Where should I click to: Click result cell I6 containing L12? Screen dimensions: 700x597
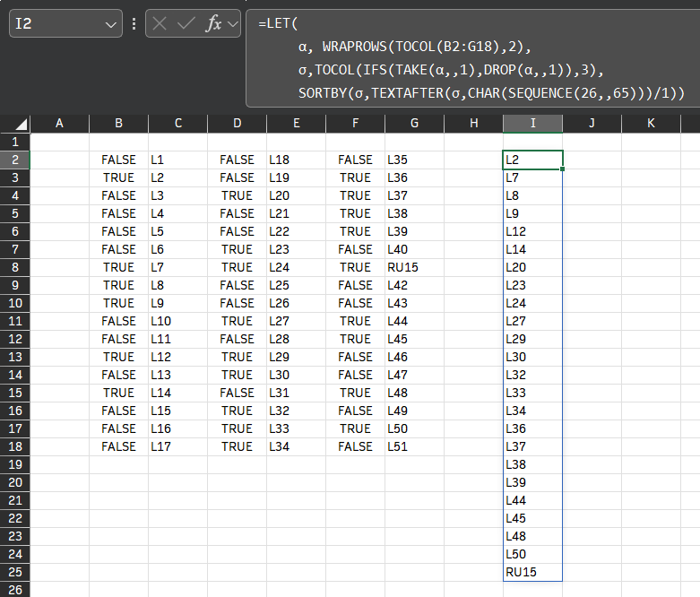532,231
